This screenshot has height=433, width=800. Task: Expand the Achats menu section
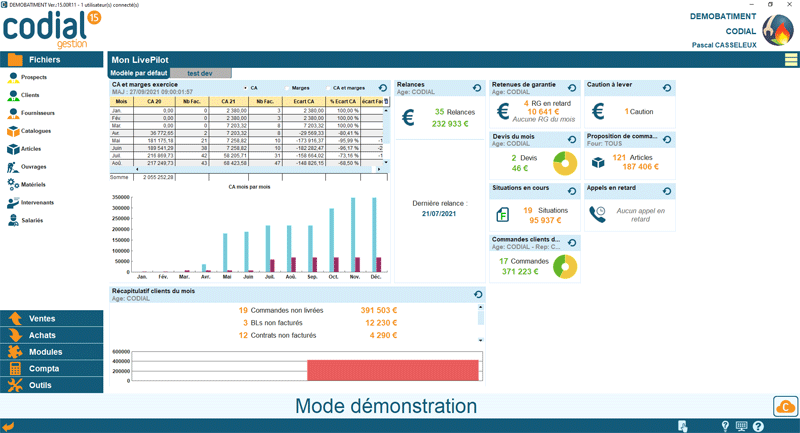[52, 335]
